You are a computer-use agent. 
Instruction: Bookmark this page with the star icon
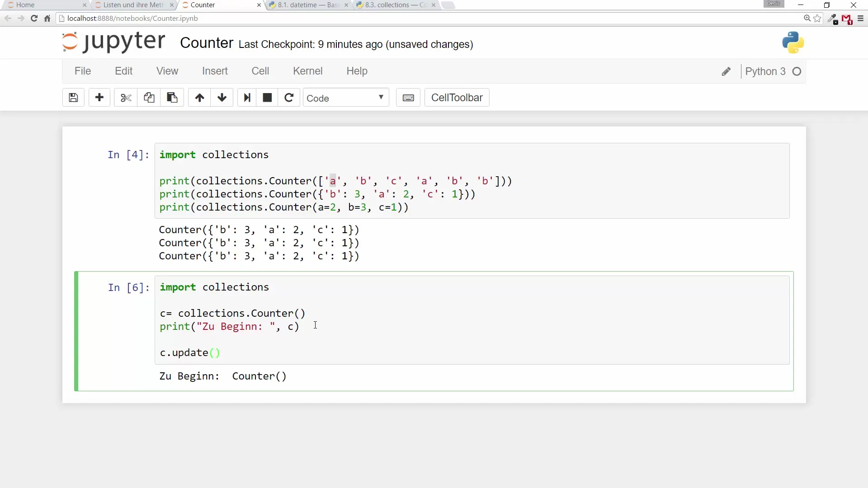[x=817, y=19]
